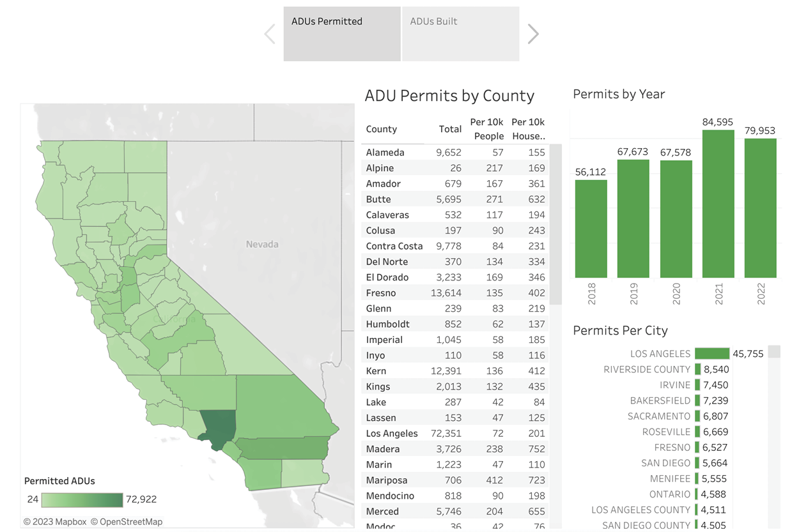This screenshot has height=532, width=799.
Task: Click the left navigation arrow beside the tabs
Action: click(270, 33)
